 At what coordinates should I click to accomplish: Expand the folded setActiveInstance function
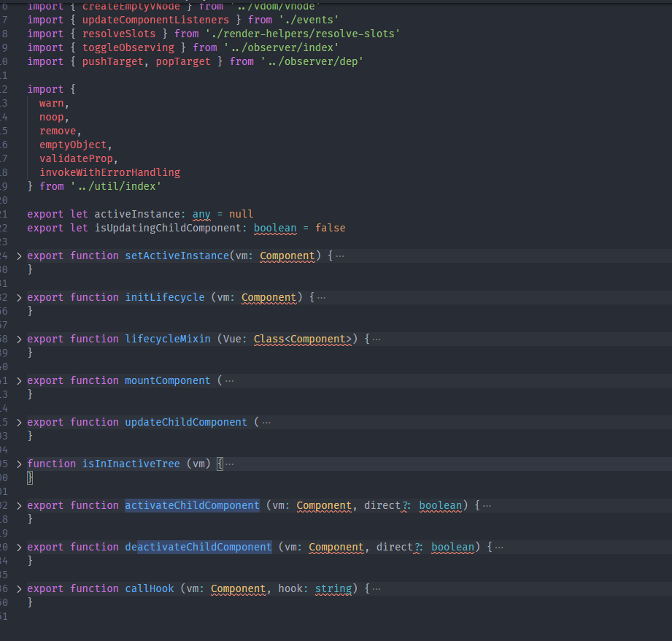19,256
